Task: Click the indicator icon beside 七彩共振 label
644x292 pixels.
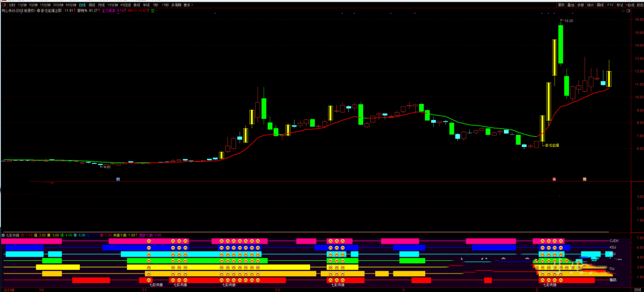Action: click(x=2, y=235)
